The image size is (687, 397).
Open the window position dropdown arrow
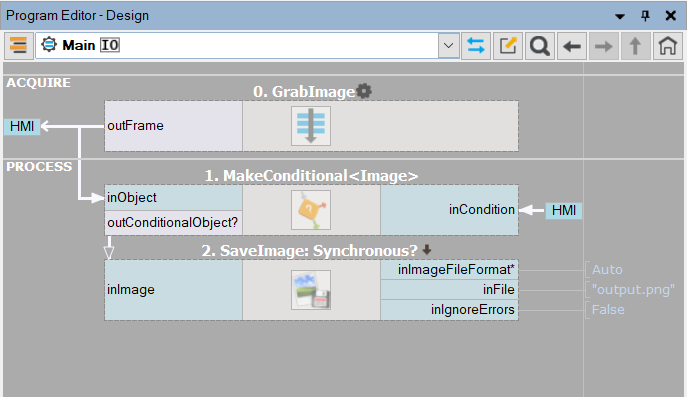pos(620,16)
